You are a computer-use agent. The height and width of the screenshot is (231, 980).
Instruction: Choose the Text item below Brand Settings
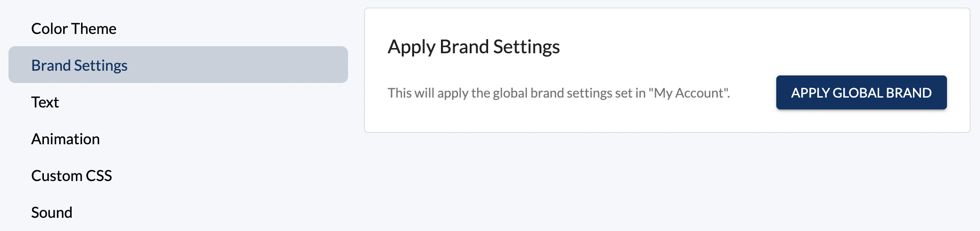45,102
